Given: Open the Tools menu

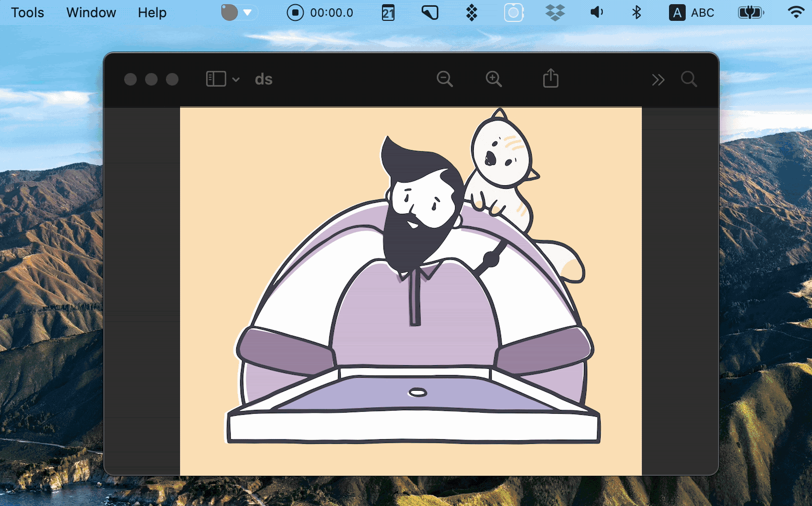Looking at the screenshot, I should [x=28, y=13].
